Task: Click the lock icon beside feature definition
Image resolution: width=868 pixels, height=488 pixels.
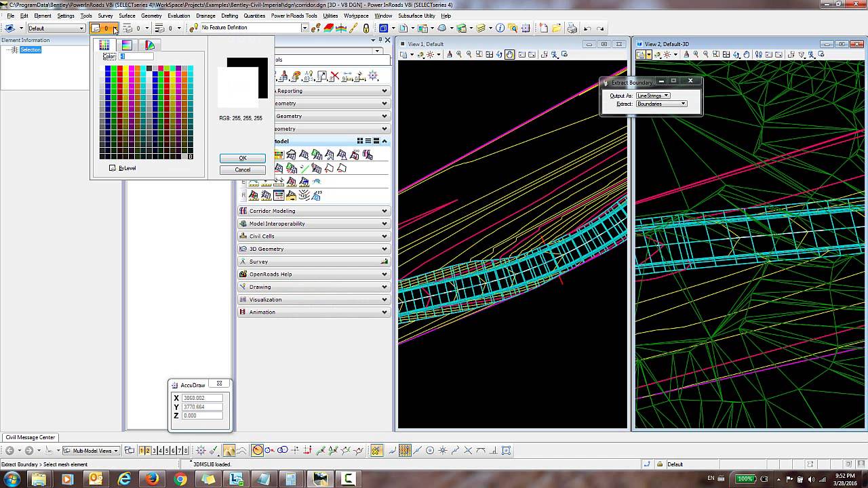Action: tap(366, 28)
